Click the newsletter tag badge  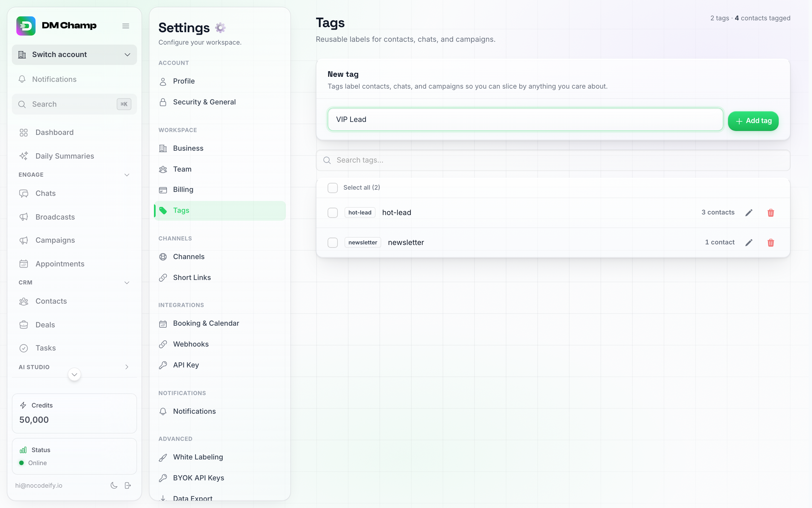[363, 243]
